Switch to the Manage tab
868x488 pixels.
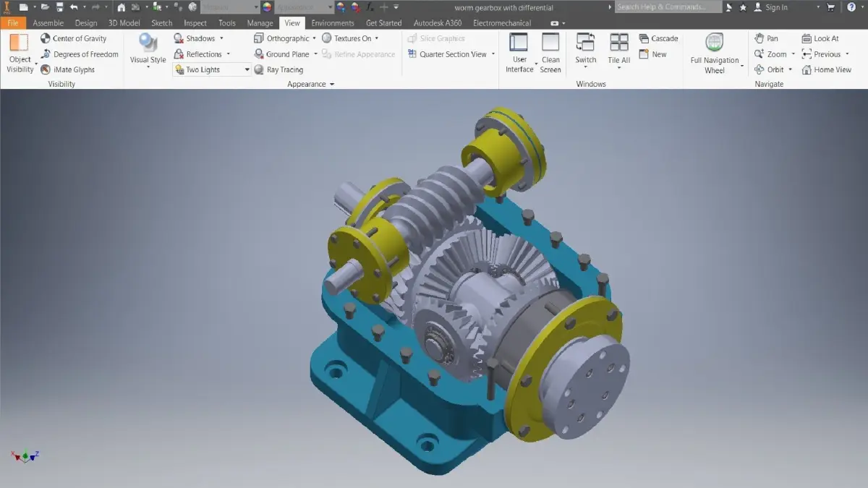click(x=260, y=23)
